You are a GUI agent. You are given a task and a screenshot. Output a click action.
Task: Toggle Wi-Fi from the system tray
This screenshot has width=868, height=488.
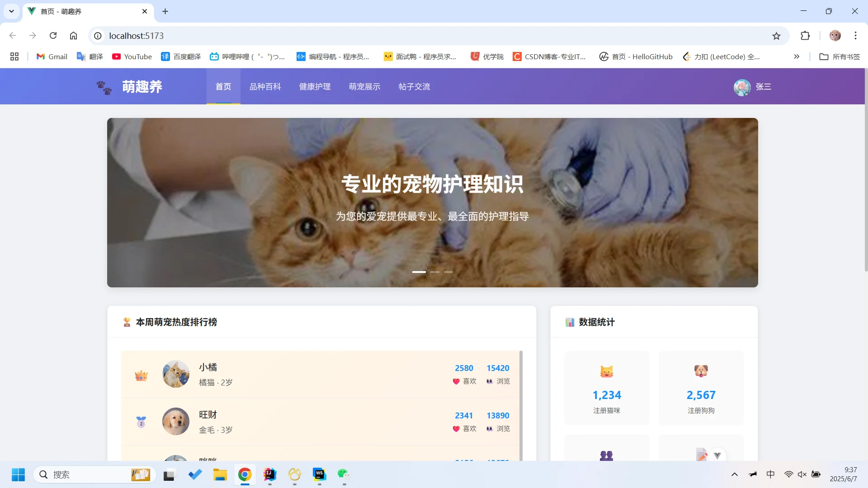(789, 474)
